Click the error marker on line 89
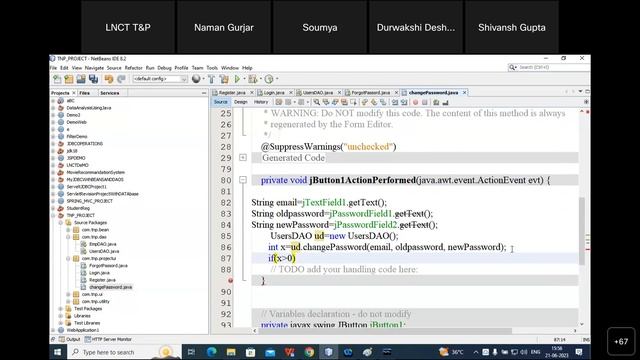The height and width of the screenshot is (360, 640). coord(230,280)
